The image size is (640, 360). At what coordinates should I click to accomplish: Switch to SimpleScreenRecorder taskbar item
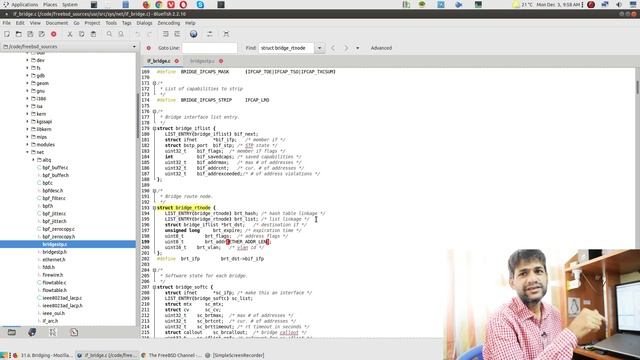tap(235, 356)
